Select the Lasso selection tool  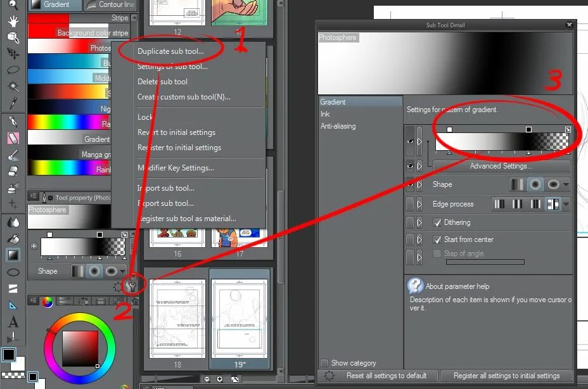pyautogui.click(x=13, y=70)
